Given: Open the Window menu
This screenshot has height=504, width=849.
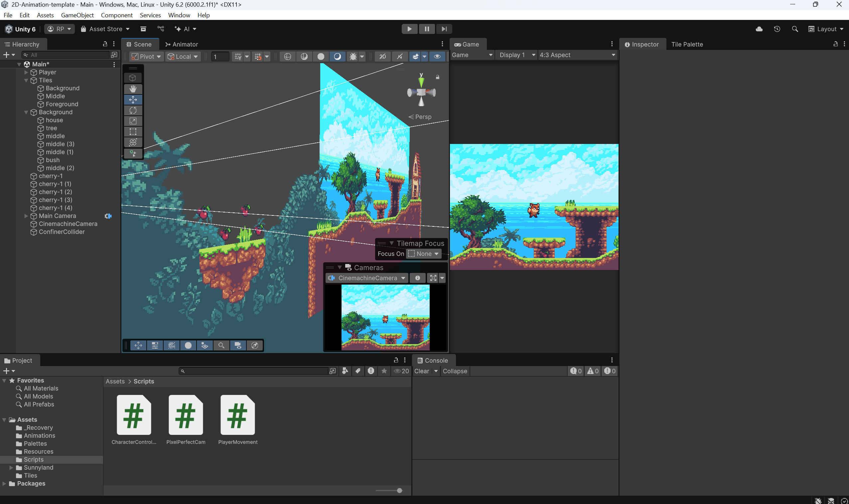Looking at the screenshot, I should point(179,15).
